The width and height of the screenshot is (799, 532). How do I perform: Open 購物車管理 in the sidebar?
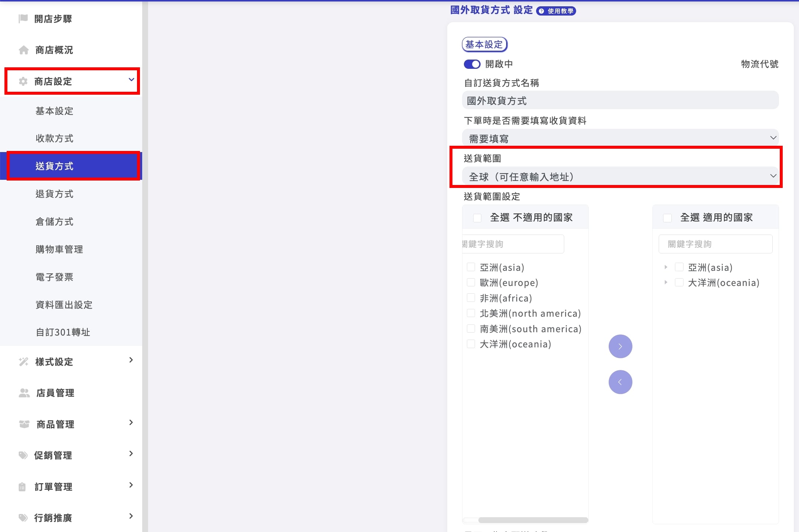click(59, 249)
